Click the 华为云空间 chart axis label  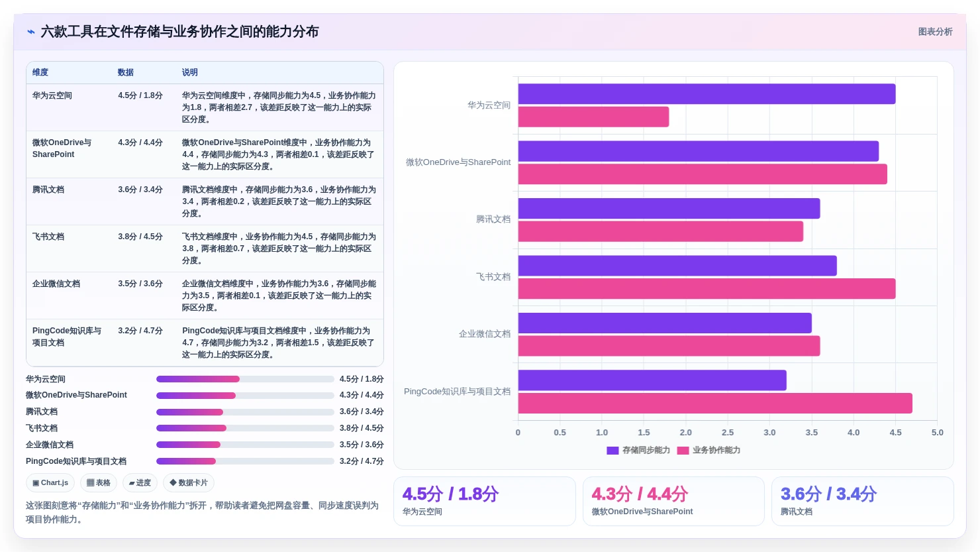(489, 105)
